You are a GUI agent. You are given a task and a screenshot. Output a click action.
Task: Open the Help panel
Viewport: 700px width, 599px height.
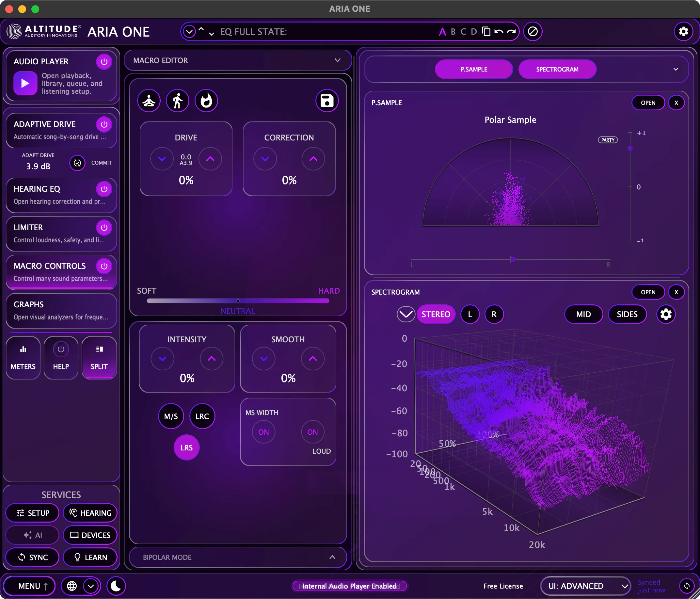click(61, 358)
